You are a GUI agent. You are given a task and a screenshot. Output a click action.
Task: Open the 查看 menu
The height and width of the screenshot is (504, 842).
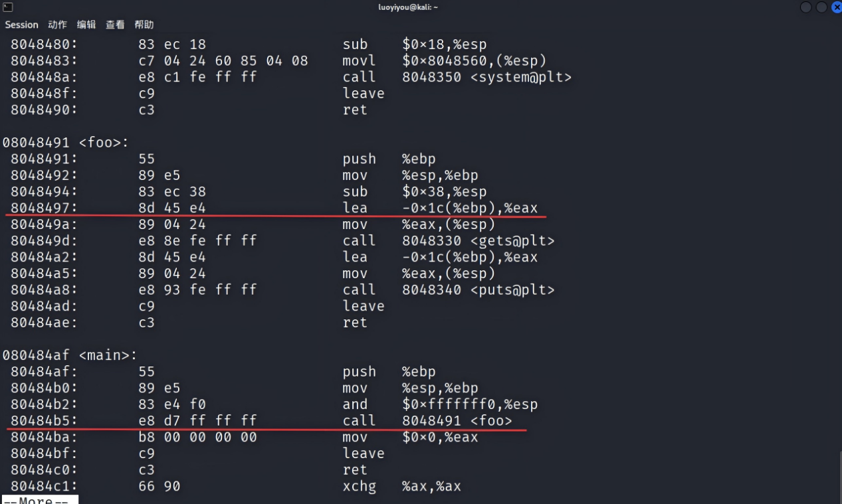click(x=115, y=25)
